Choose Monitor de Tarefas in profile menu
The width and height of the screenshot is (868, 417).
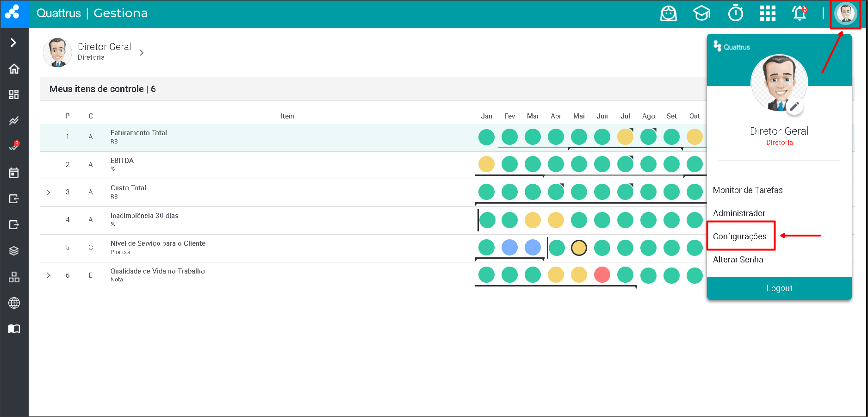(747, 190)
